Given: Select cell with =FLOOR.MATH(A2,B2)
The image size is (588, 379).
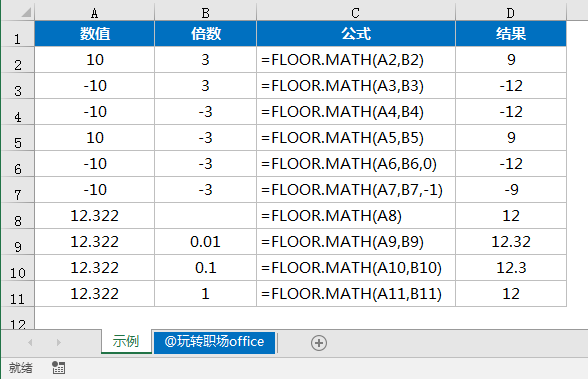Looking at the screenshot, I should 356,60.
